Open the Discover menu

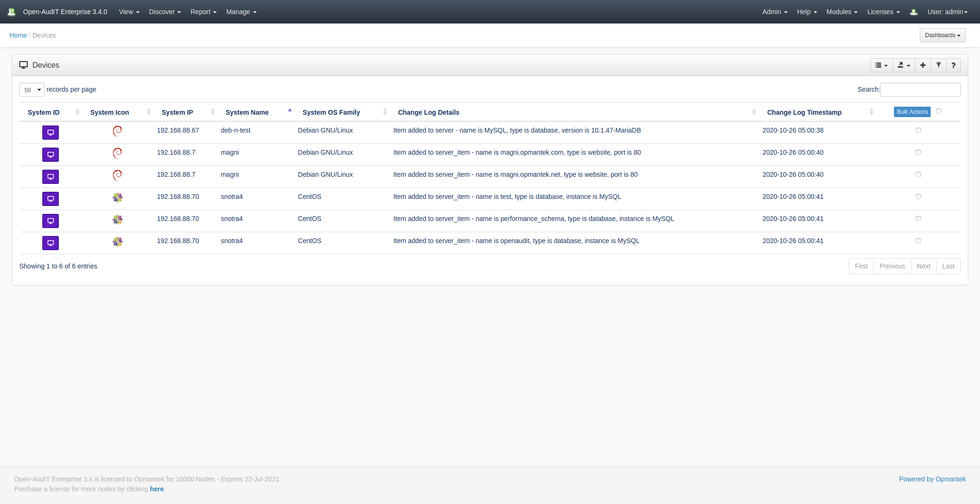165,12
